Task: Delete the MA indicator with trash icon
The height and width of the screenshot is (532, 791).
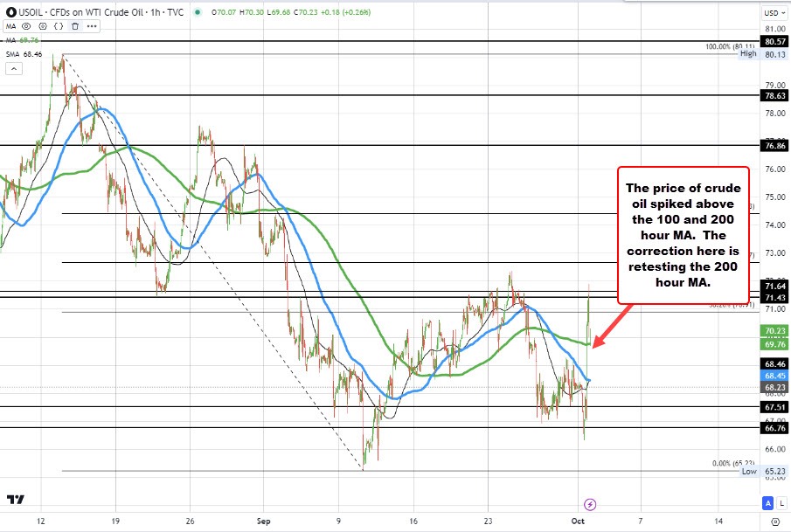Action: (74, 26)
